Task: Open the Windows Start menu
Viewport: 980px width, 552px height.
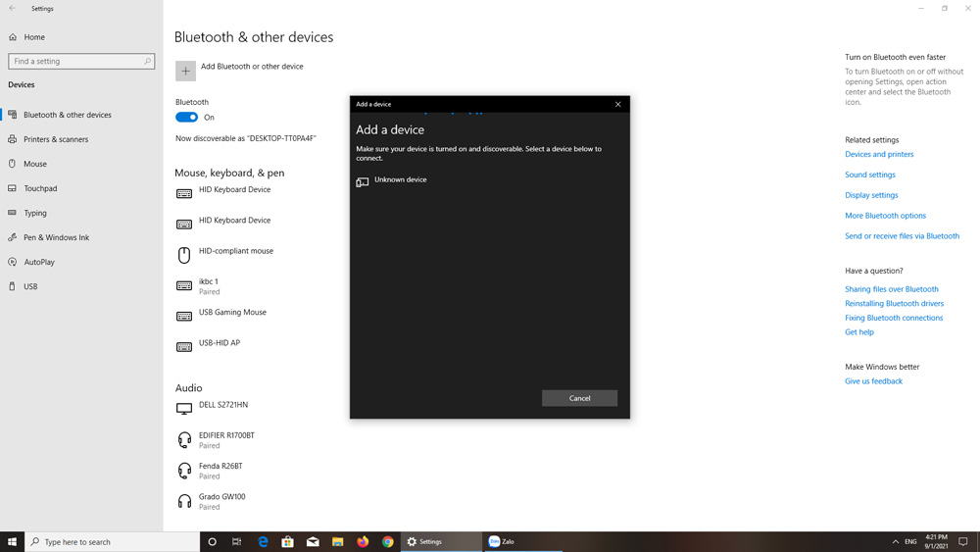Action: tap(12, 542)
